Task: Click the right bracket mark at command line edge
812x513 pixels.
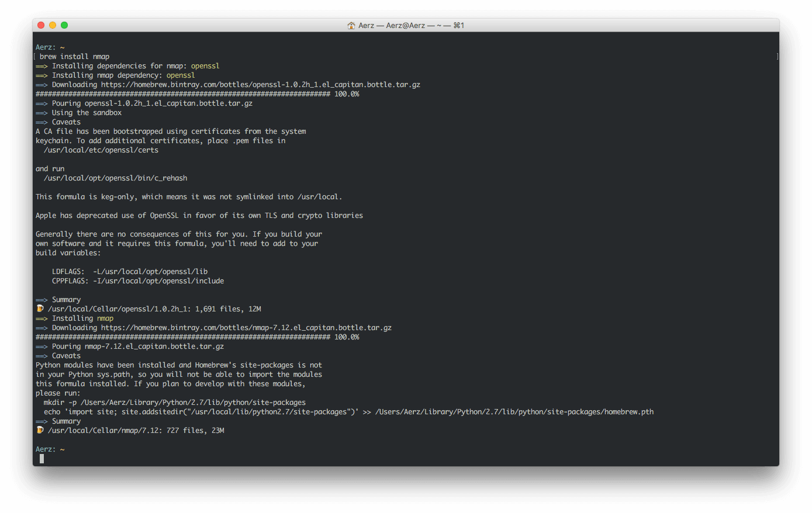Action: point(777,57)
